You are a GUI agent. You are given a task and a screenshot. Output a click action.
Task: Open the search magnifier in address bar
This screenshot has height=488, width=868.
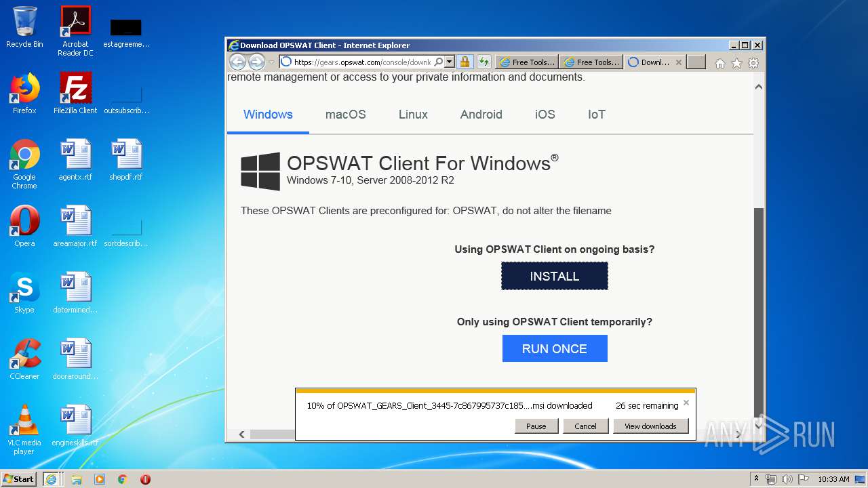coord(438,62)
